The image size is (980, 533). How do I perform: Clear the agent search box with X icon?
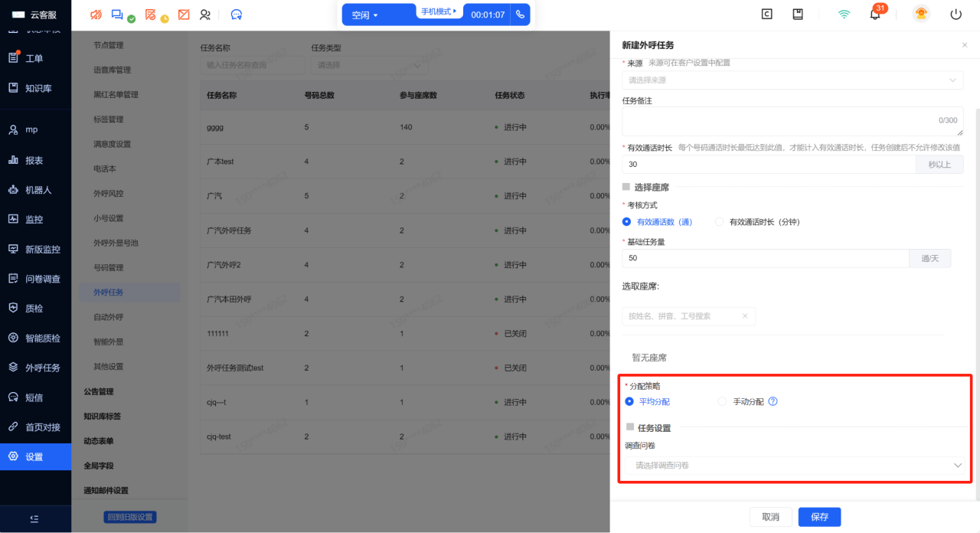pos(745,316)
